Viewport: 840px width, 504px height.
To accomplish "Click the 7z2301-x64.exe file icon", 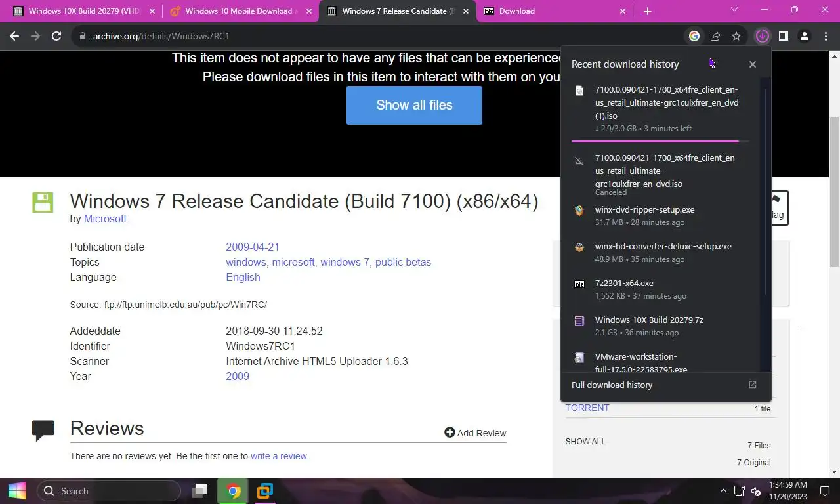I will click(579, 284).
